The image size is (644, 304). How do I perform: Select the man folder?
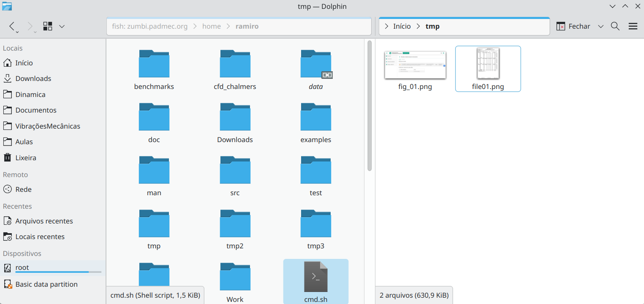coord(154,176)
